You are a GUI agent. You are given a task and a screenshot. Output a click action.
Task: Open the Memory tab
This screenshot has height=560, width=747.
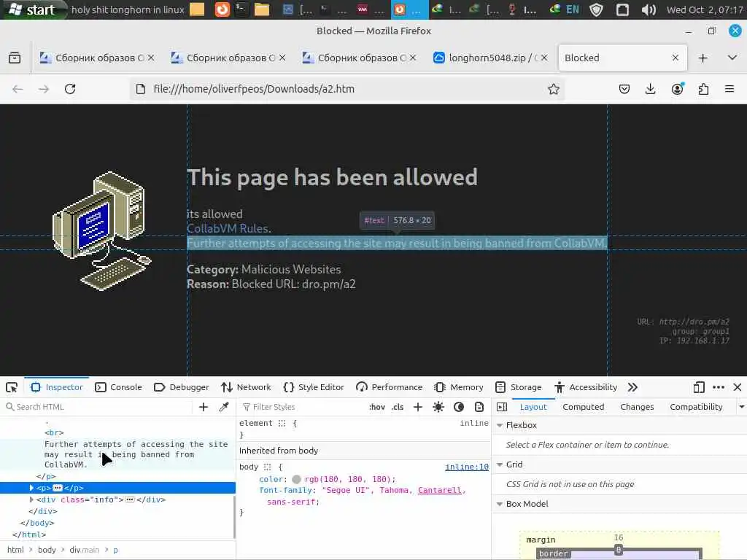point(459,387)
